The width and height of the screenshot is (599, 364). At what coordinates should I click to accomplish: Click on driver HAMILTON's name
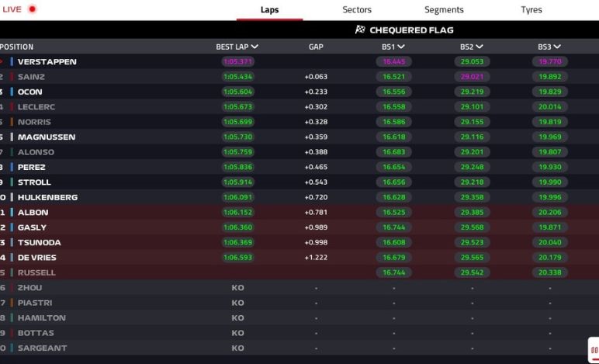[41, 317]
